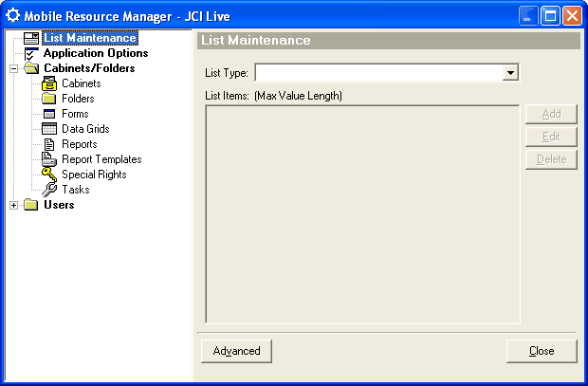Select Users tree label
The image size is (588, 386).
click(59, 205)
